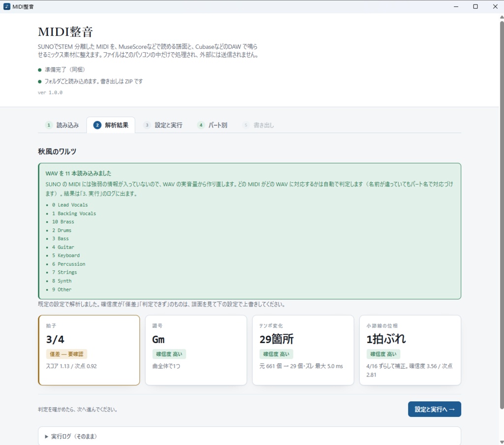Switch to the 設定と実行 tab
Image resolution: width=504 pixels, height=445 pixels.
click(x=163, y=125)
